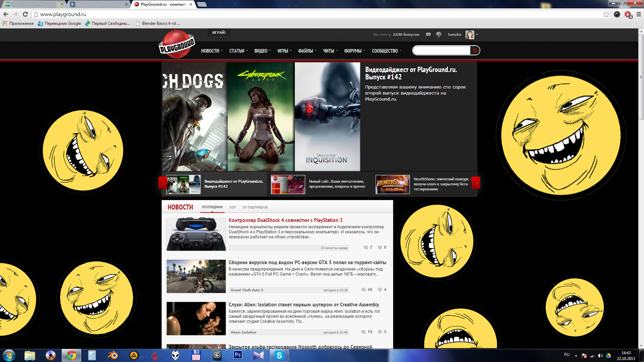Open Visual Studio from the taskbar
This screenshot has width=644, height=362.
pyautogui.click(x=259, y=355)
